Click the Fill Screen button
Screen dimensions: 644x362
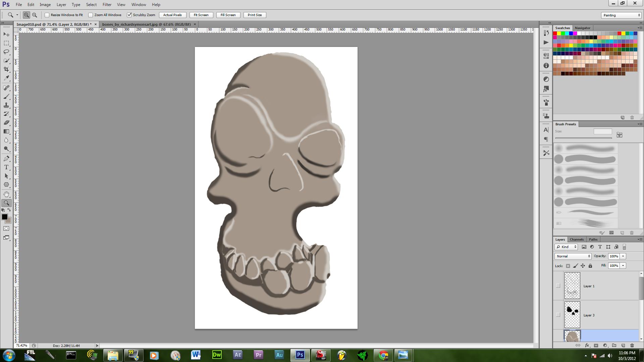click(x=228, y=15)
